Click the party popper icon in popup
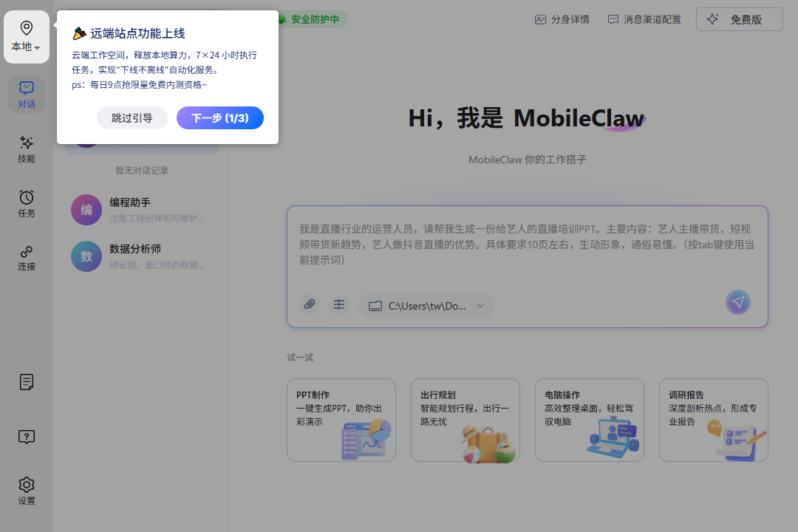This screenshot has width=798, height=532. point(79,33)
